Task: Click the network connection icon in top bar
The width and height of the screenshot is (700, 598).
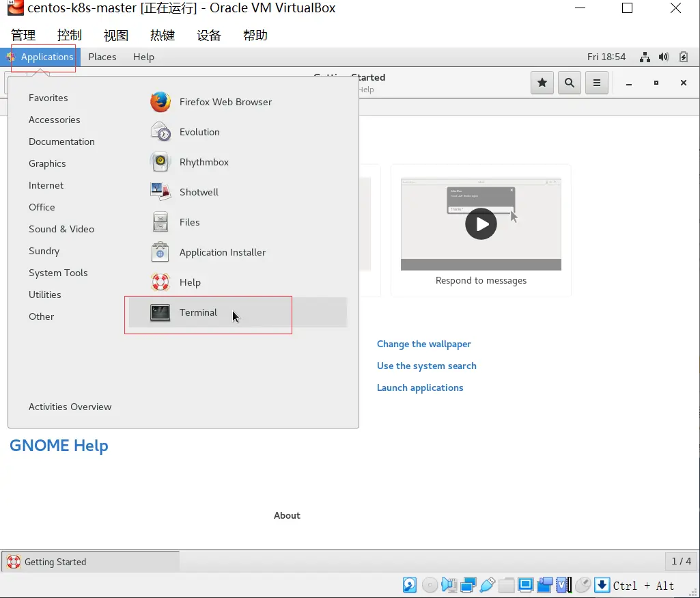Action: click(x=645, y=57)
